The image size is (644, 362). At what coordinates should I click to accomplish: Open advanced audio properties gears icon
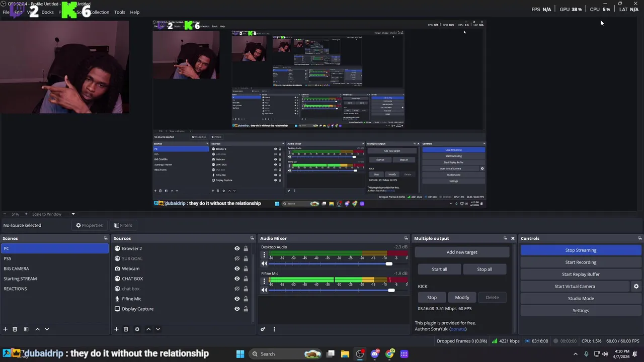coord(263,329)
